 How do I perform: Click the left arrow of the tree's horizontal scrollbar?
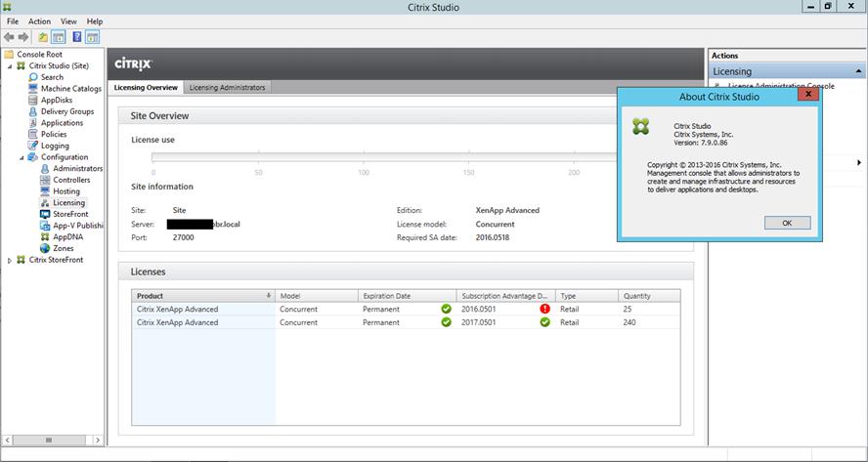[x=7, y=440]
